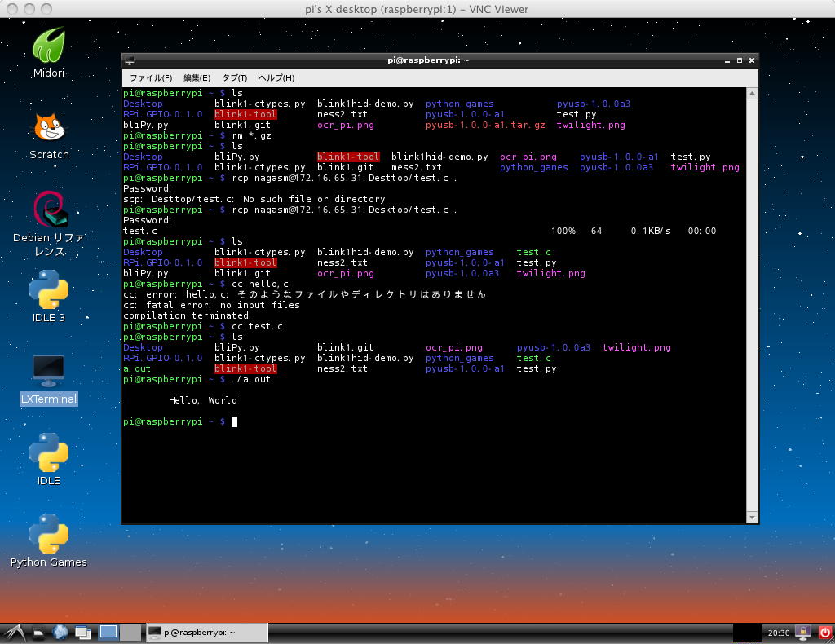Click 'mess2.txt' in the last ls listing

(x=342, y=368)
